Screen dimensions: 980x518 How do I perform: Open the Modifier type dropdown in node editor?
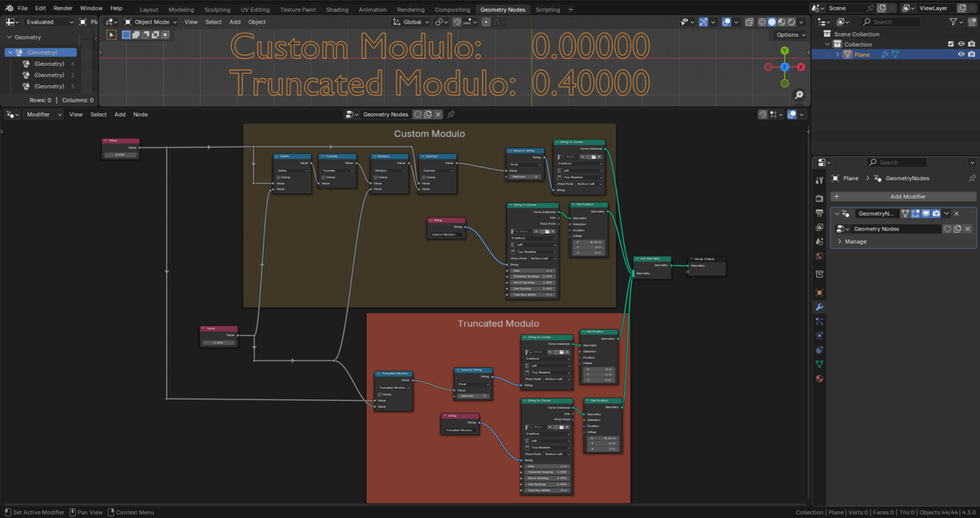click(x=43, y=115)
